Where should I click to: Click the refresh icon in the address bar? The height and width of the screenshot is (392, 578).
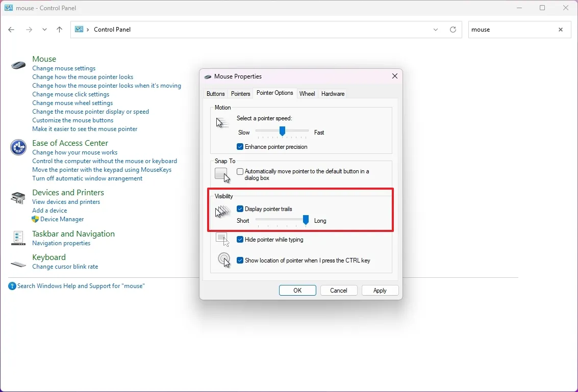tap(453, 30)
